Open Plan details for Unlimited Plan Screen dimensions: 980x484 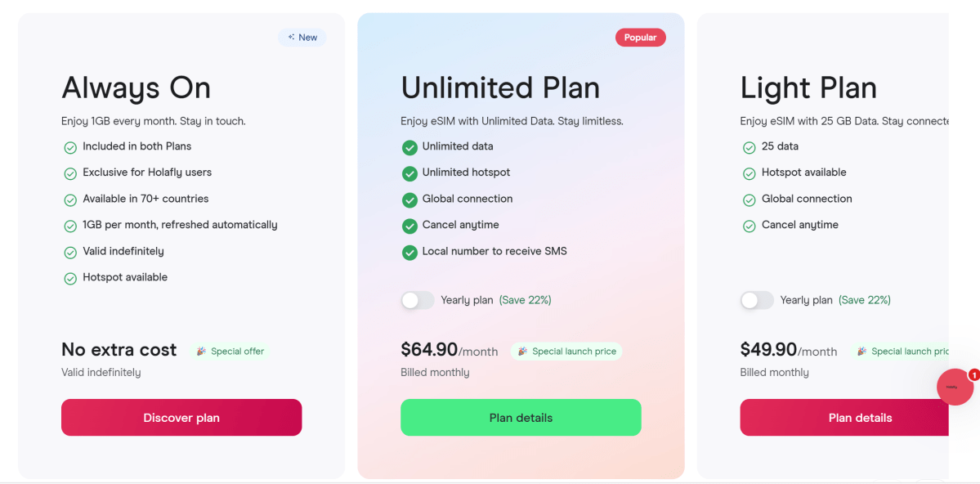[521, 418]
